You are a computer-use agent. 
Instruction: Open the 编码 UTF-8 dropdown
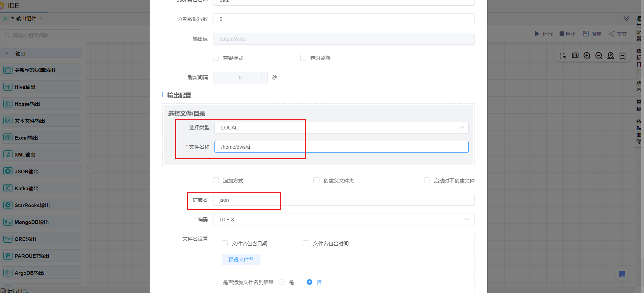(x=343, y=220)
